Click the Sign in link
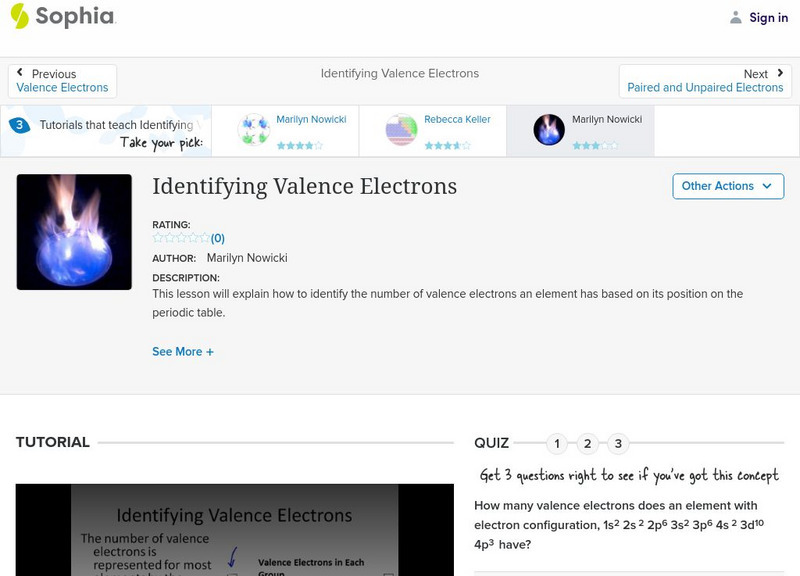 [x=768, y=17]
